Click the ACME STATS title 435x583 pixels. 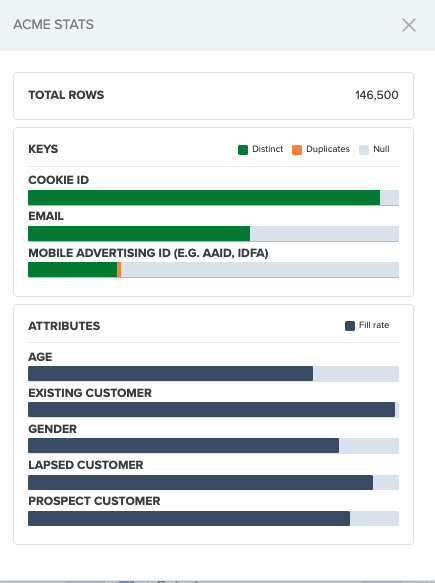click(x=54, y=25)
